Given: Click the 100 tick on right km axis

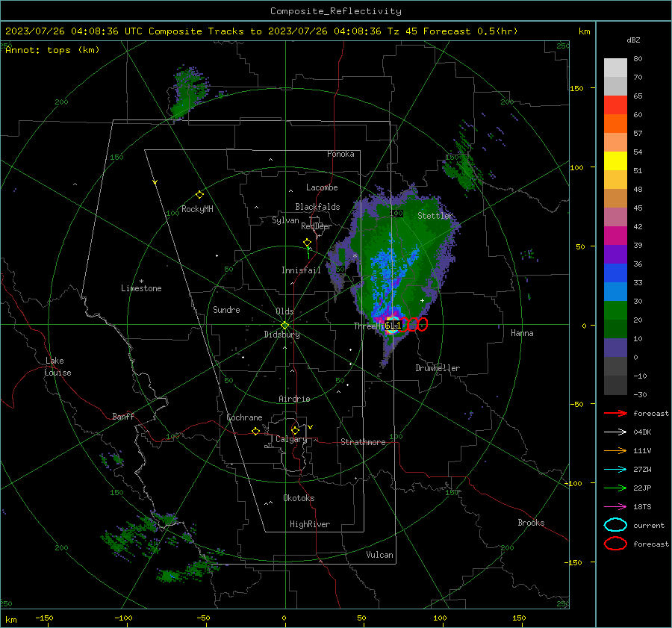Looking at the screenshot, I should [576, 167].
